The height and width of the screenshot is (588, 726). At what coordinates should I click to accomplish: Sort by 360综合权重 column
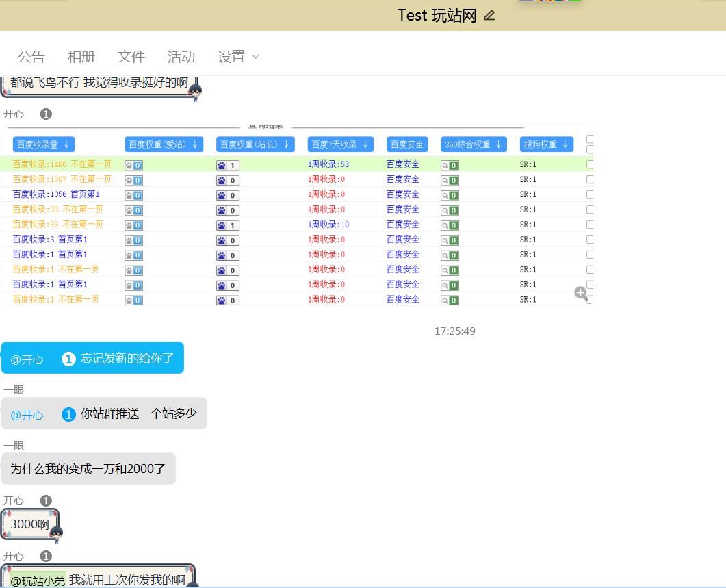coord(474,144)
